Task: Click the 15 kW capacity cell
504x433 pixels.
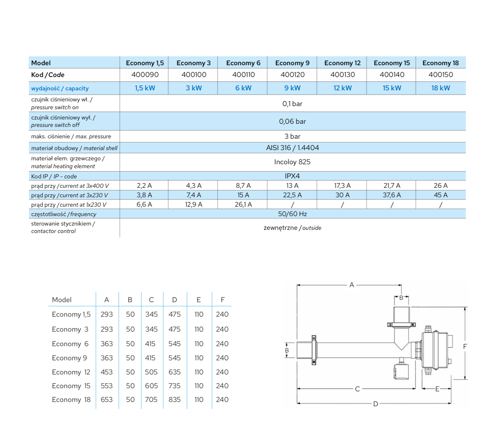Action: click(392, 88)
